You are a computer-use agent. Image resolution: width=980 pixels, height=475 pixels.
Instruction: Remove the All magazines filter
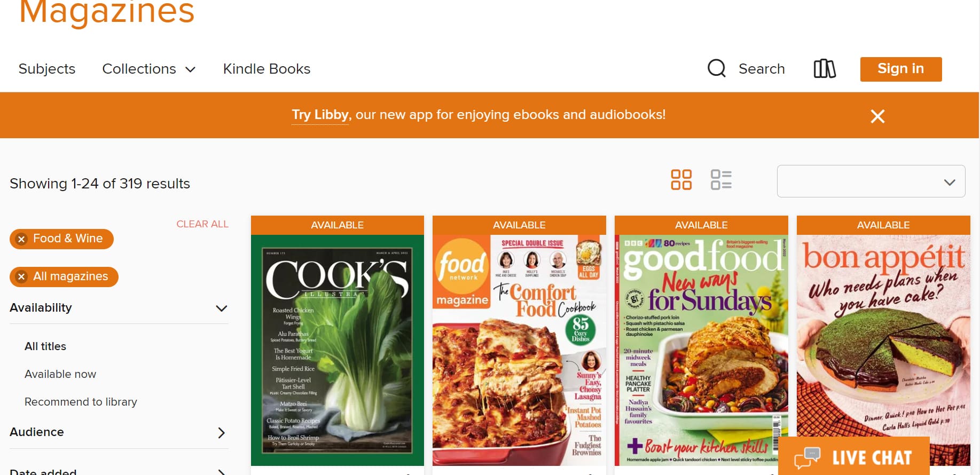tap(21, 276)
